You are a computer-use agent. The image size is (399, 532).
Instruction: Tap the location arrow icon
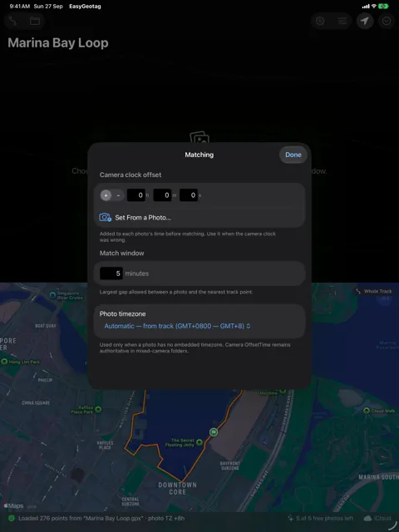[x=365, y=21]
